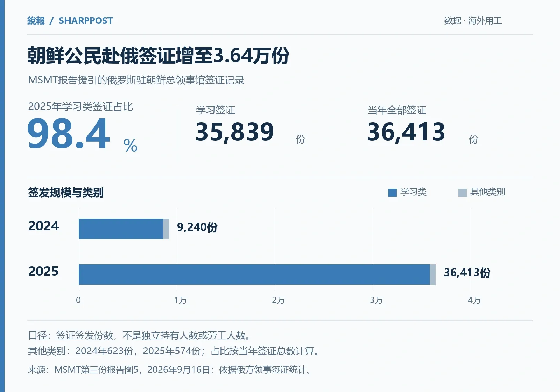Click the gray 2024 other-category bar segment
The height and width of the screenshot is (392, 560).
pyautogui.click(x=166, y=229)
